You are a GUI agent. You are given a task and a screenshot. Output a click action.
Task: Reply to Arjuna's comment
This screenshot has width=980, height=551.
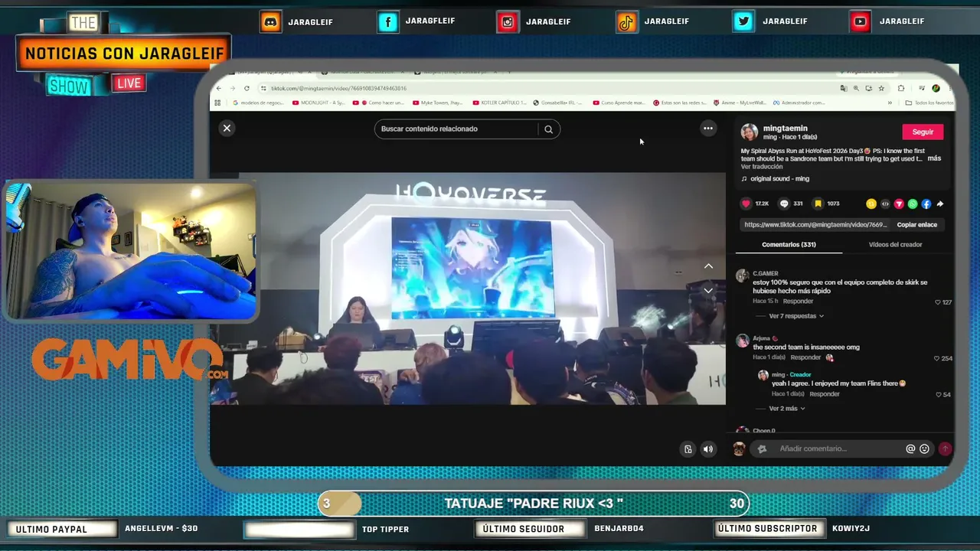coord(805,357)
